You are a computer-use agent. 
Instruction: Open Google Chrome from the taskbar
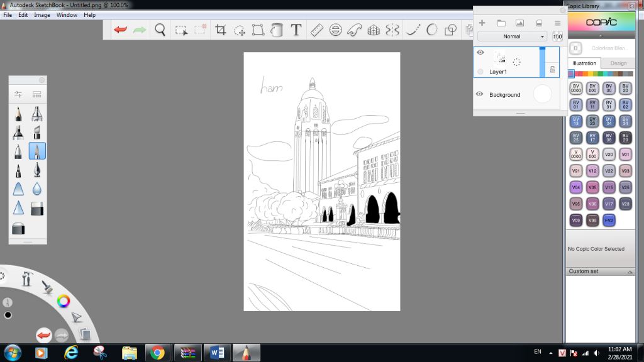point(157,353)
